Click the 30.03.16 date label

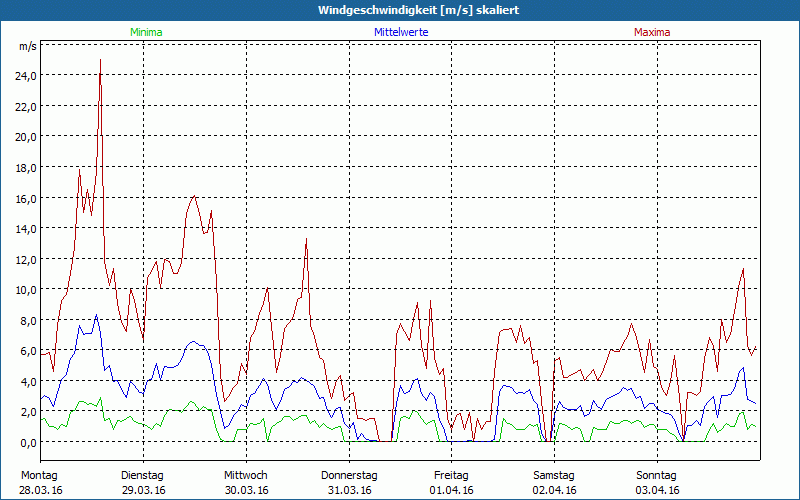(247, 490)
